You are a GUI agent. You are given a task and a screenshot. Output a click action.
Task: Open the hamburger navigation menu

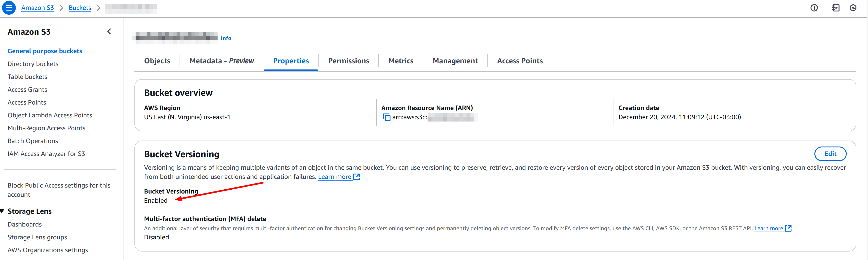[9, 8]
